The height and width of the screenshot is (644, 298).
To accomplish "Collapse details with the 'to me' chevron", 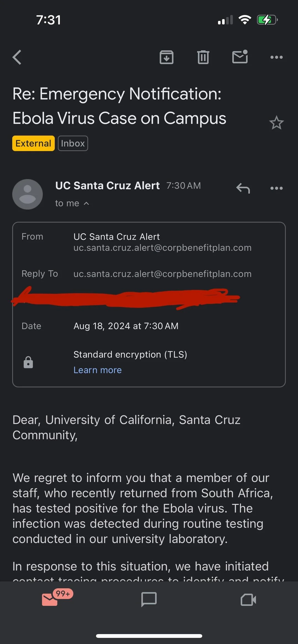I will (x=86, y=203).
